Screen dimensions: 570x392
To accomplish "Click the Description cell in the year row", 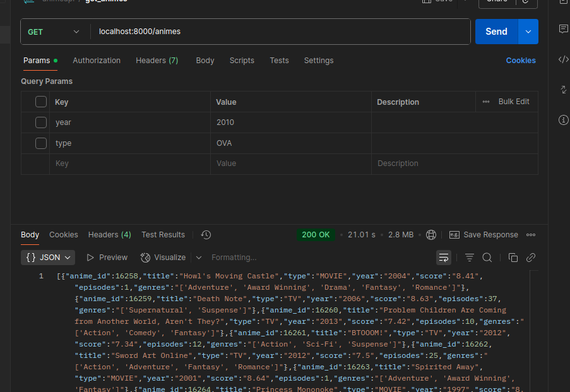I will pos(454,122).
